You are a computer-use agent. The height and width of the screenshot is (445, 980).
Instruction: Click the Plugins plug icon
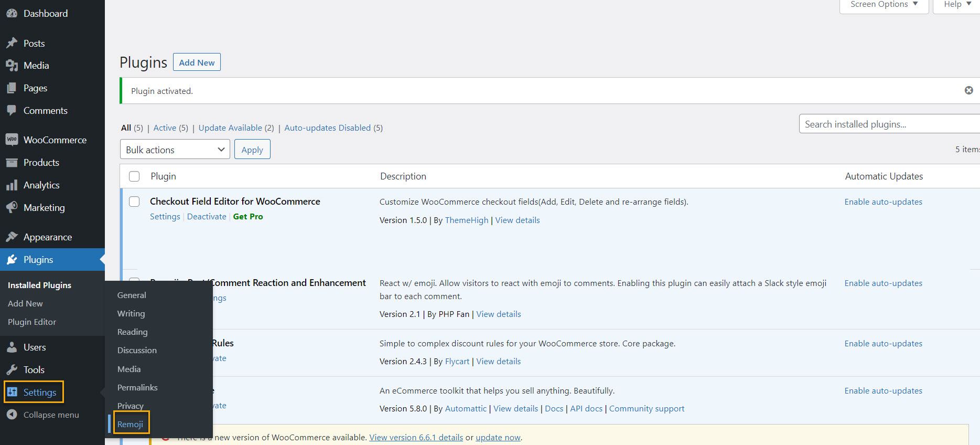click(x=12, y=260)
